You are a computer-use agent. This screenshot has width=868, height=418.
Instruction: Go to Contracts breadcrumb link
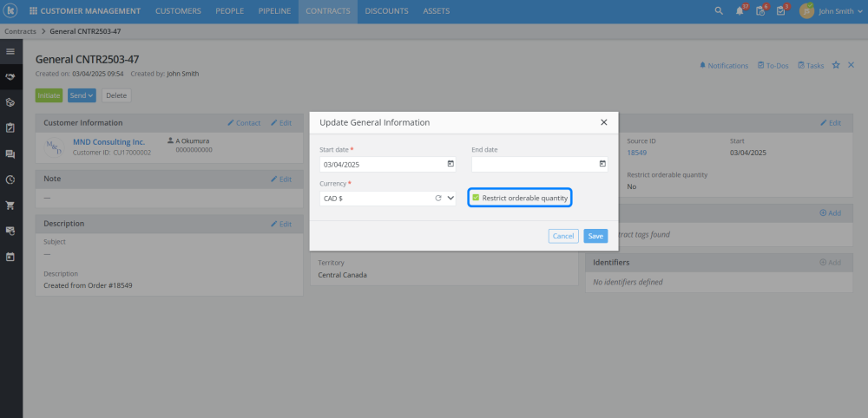21,31
